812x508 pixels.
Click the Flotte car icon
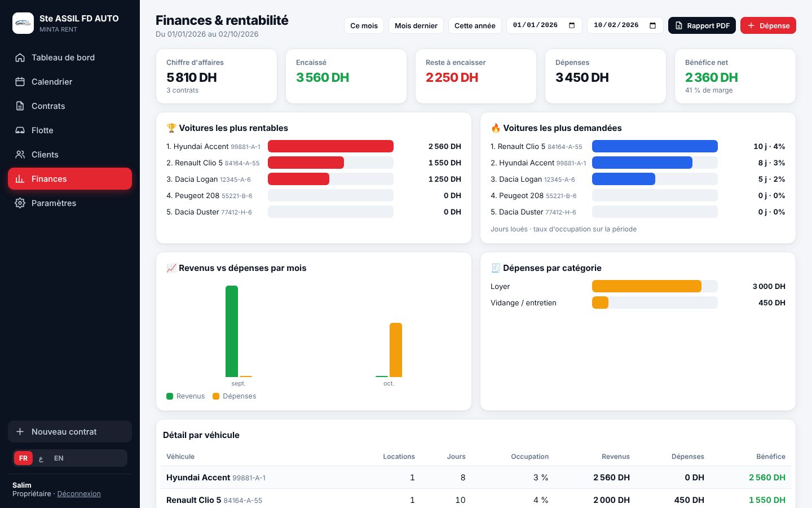pos(20,130)
